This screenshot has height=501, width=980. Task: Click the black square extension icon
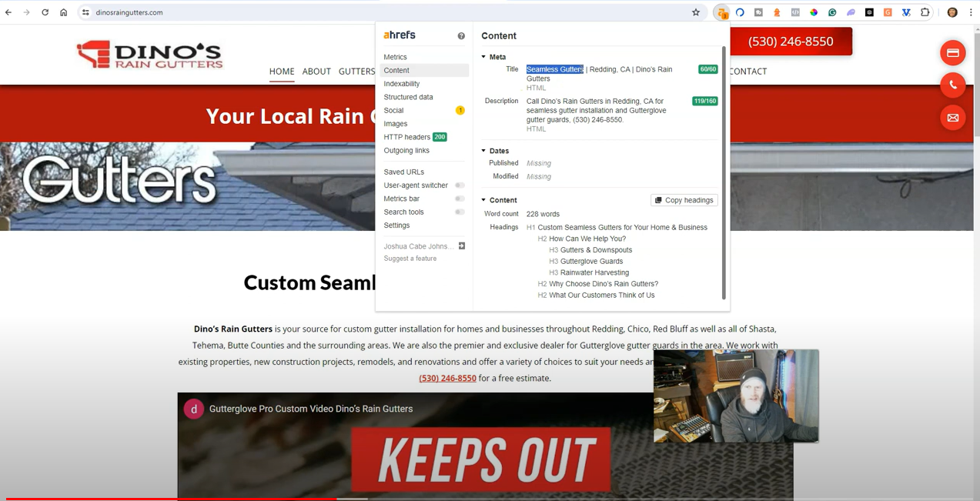pyautogui.click(x=869, y=12)
